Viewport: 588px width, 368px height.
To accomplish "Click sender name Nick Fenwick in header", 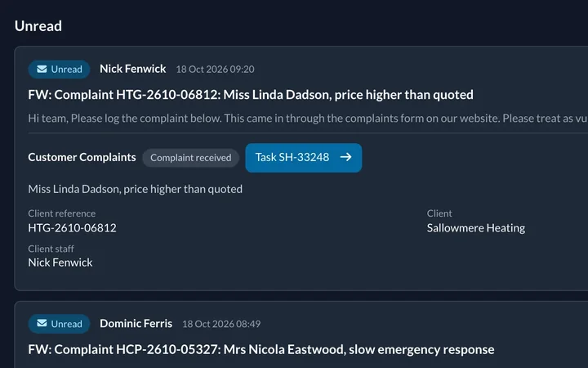I will tap(133, 69).
